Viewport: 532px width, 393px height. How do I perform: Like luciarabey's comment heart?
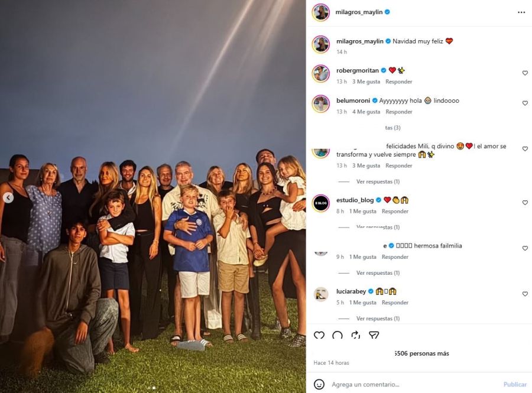[x=525, y=294]
